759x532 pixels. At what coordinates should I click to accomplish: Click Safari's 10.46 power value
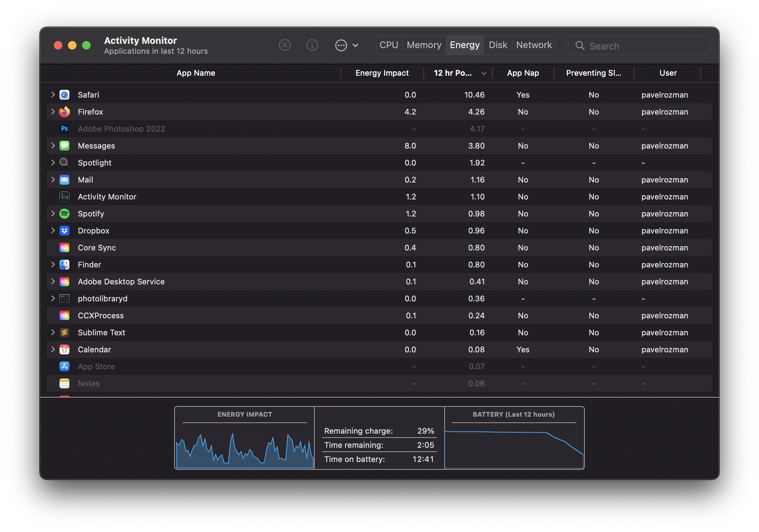[474, 95]
